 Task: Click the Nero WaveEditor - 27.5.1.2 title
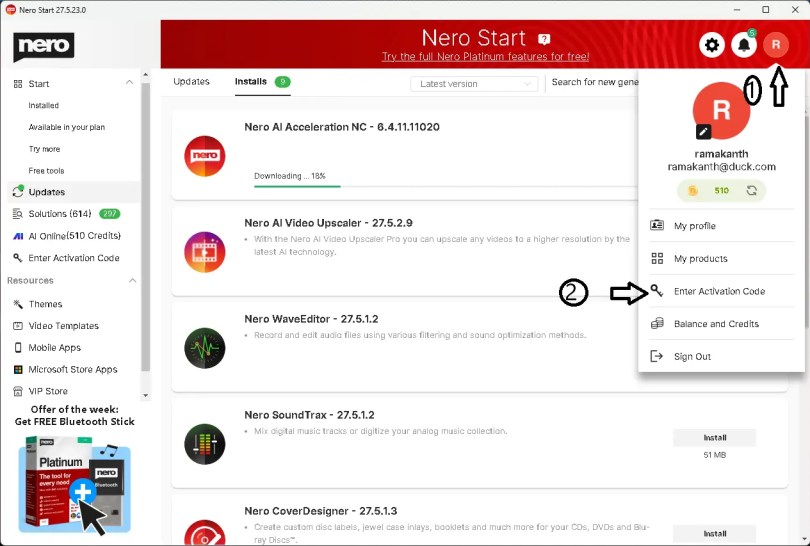[x=311, y=319]
